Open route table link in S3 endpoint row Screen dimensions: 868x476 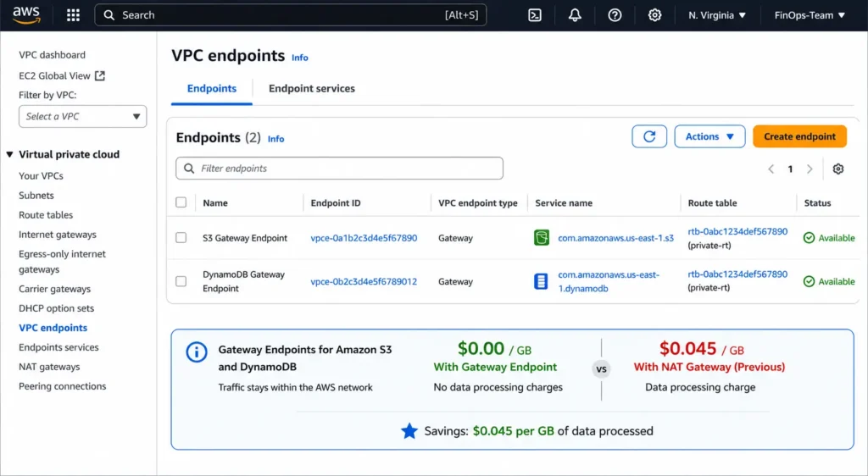pyautogui.click(x=737, y=231)
